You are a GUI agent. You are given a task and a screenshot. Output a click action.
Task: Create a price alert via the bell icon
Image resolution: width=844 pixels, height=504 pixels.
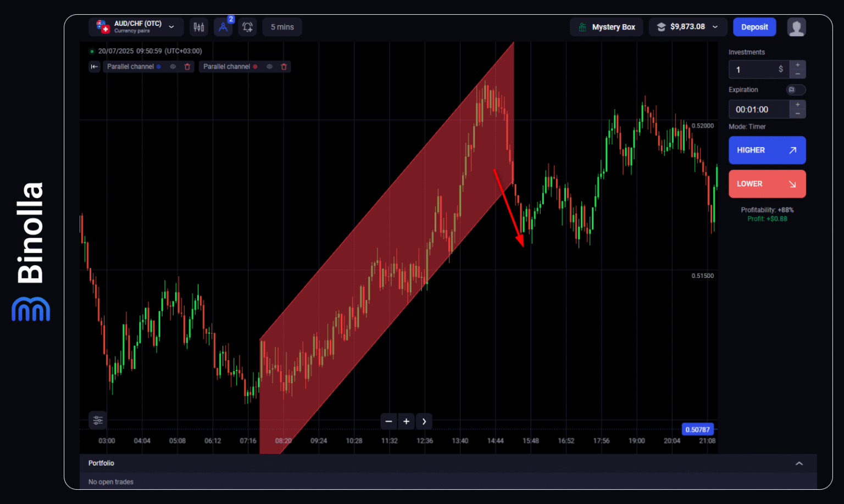pyautogui.click(x=247, y=26)
